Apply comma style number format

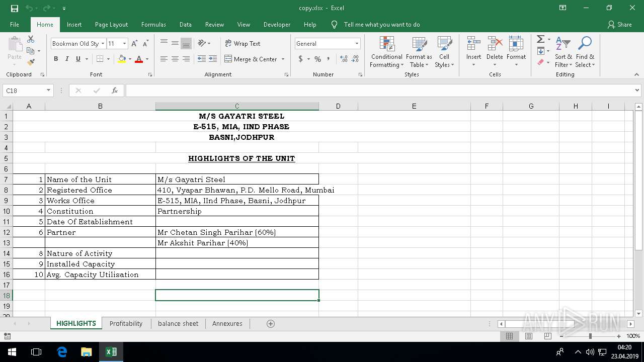(329, 59)
